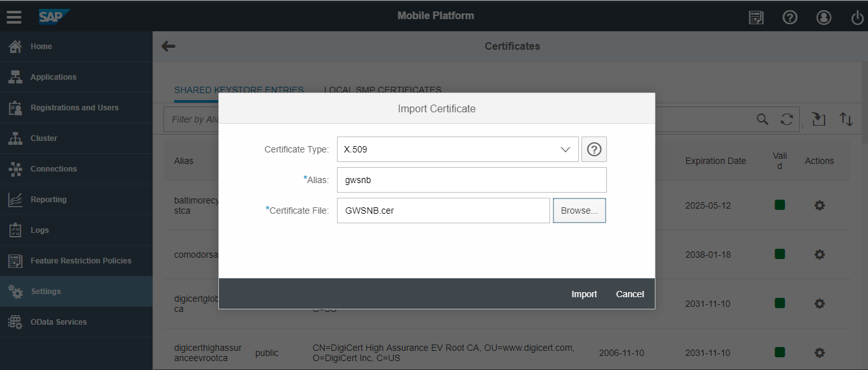Open actions gear for digicertglobal certificate
868x370 pixels.
pyautogui.click(x=819, y=304)
